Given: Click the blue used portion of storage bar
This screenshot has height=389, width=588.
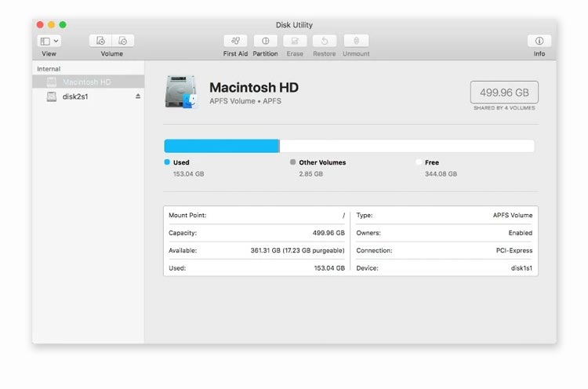Looking at the screenshot, I should 222,146.
